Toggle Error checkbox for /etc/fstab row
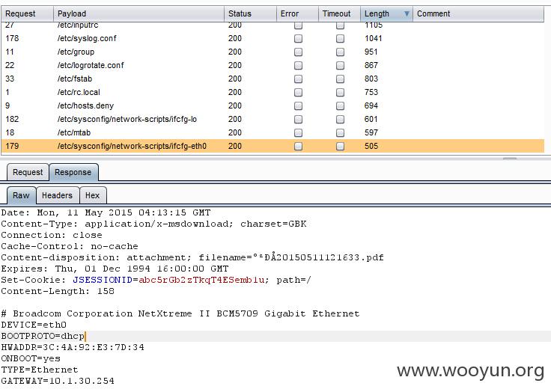The width and height of the screenshot is (551, 392). [299, 79]
